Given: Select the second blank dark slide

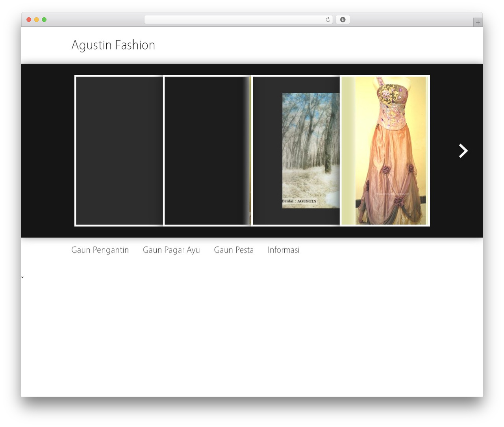Looking at the screenshot, I should pos(208,151).
